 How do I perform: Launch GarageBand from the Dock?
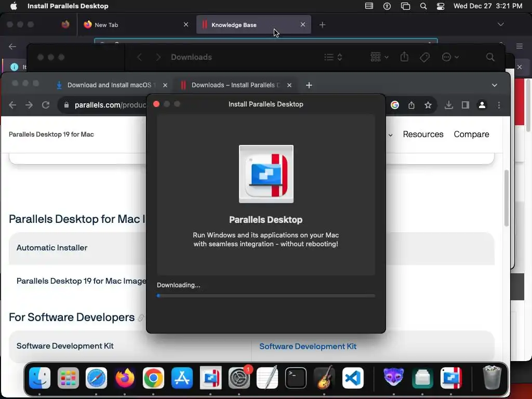click(x=324, y=378)
